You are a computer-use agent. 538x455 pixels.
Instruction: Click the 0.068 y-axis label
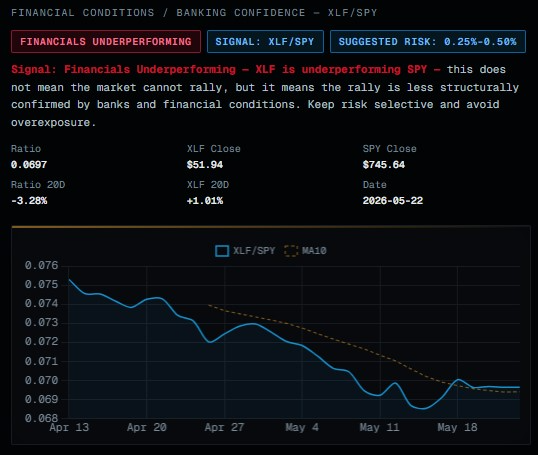(41, 418)
